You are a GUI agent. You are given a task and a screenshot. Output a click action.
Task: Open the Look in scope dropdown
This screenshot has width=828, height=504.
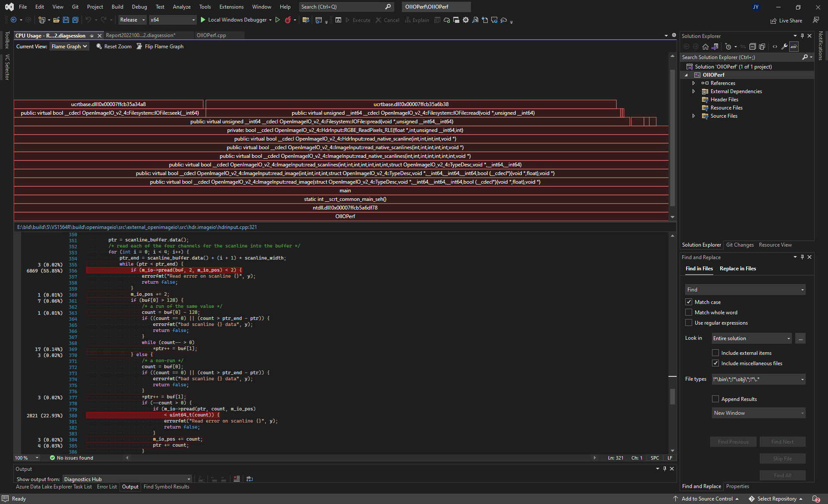(751, 338)
